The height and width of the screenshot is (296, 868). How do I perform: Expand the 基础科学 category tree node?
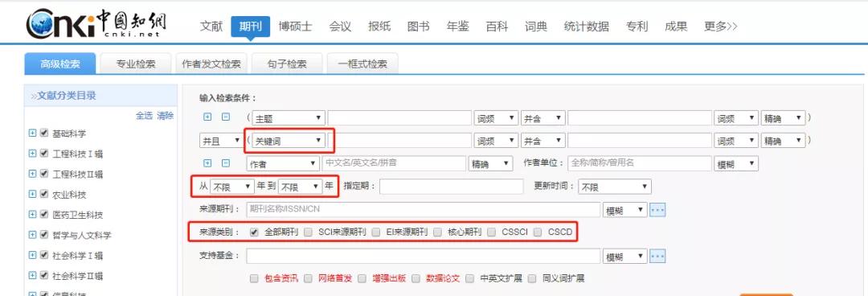pyautogui.click(x=32, y=133)
